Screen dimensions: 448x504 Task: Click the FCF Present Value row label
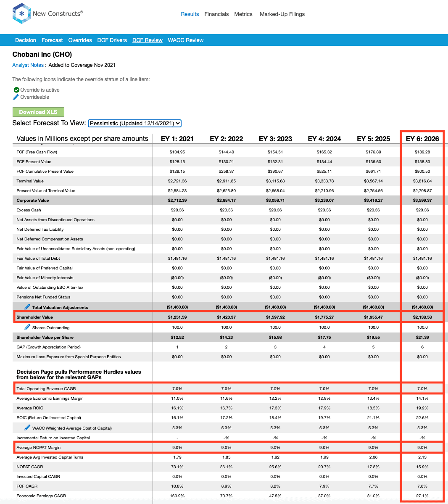tap(34, 162)
